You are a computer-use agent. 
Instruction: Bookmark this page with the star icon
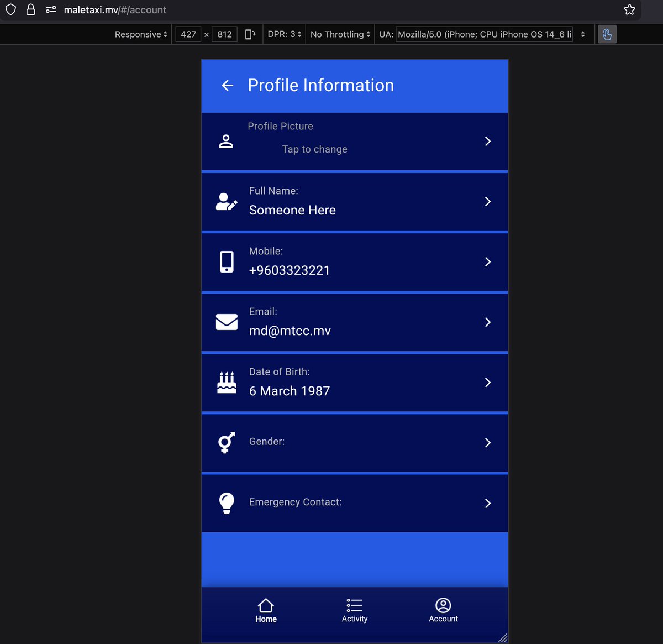tap(629, 9)
